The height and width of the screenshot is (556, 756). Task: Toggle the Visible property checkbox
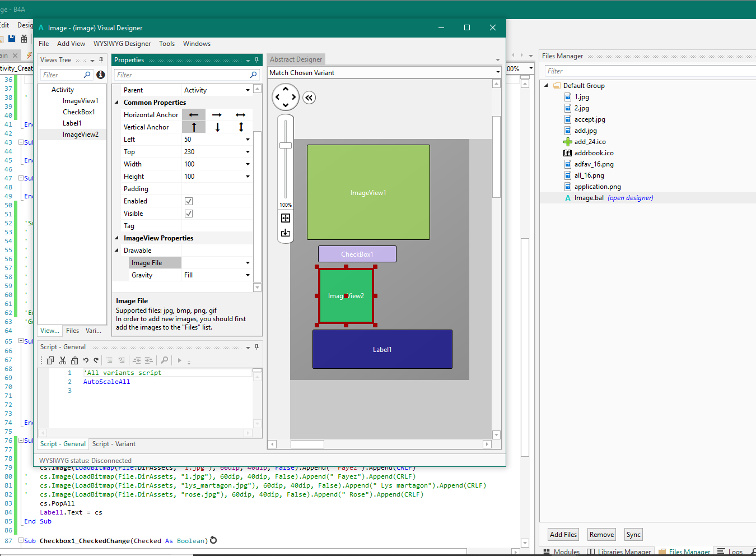click(189, 214)
